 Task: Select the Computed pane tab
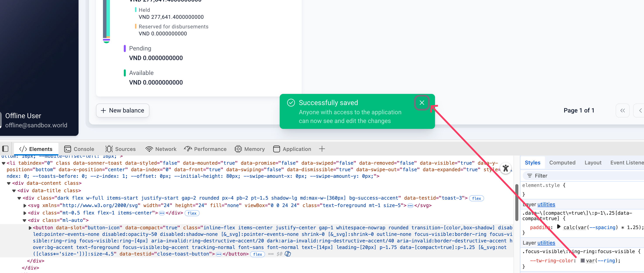[562, 163]
